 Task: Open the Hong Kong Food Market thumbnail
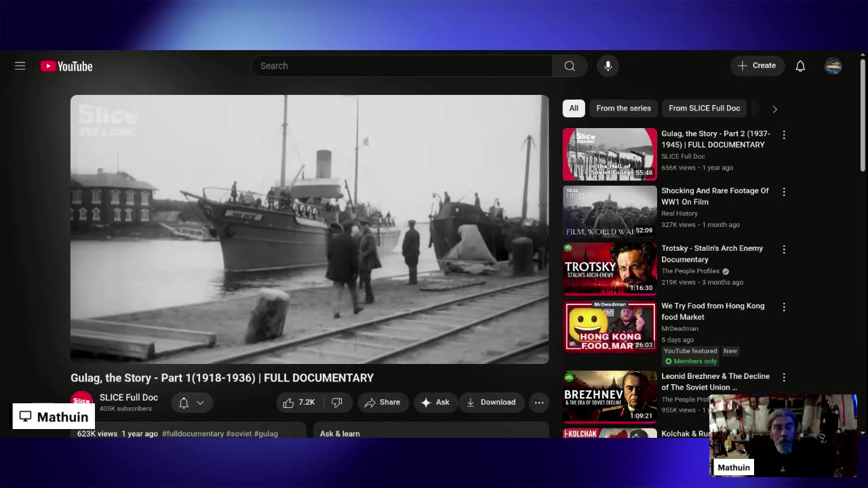(x=610, y=327)
